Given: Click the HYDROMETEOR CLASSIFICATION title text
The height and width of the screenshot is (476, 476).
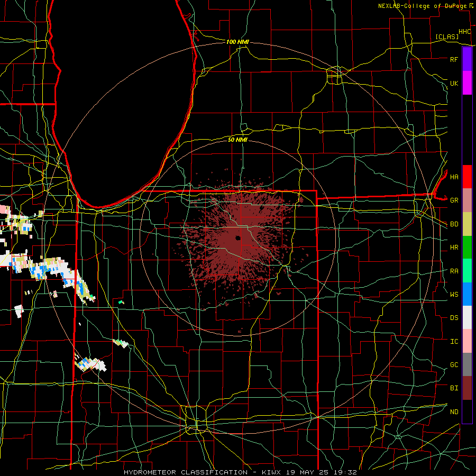Looking at the screenshot, I should [x=186, y=472].
